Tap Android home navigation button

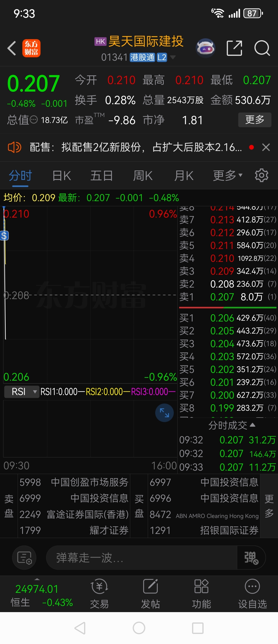(139, 628)
